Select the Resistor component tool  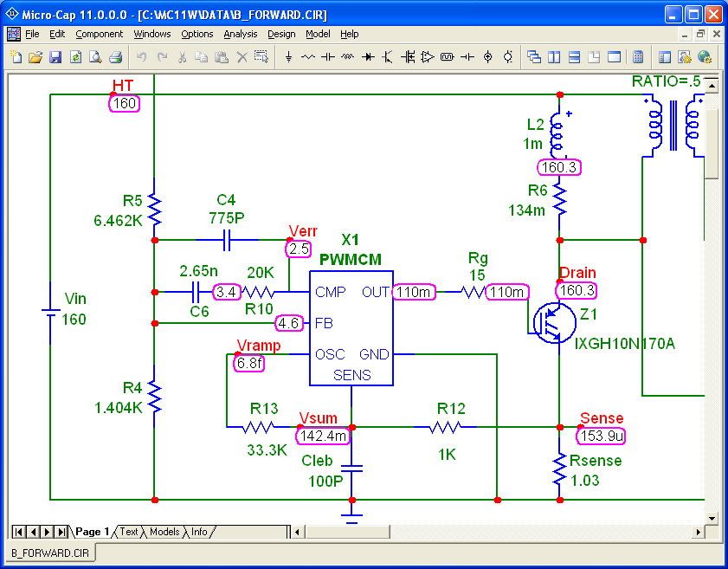click(308, 57)
